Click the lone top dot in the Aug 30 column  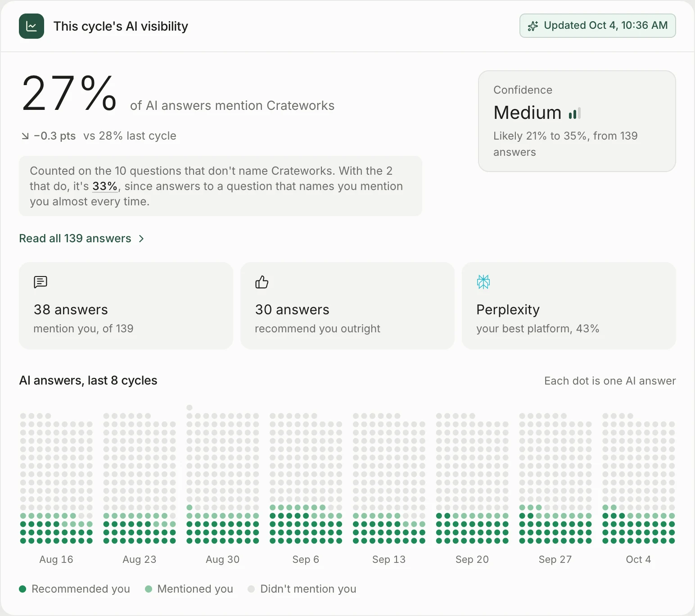coord(190,408)
